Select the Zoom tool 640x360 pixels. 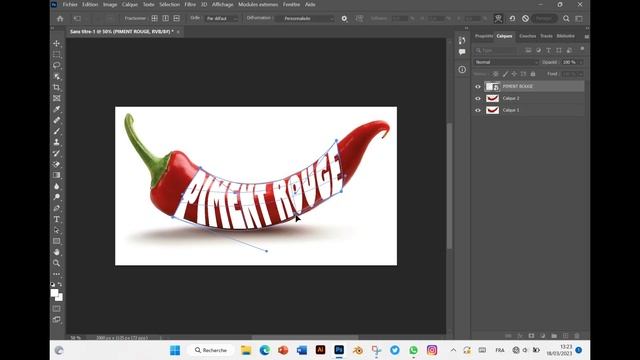point(57,263)
